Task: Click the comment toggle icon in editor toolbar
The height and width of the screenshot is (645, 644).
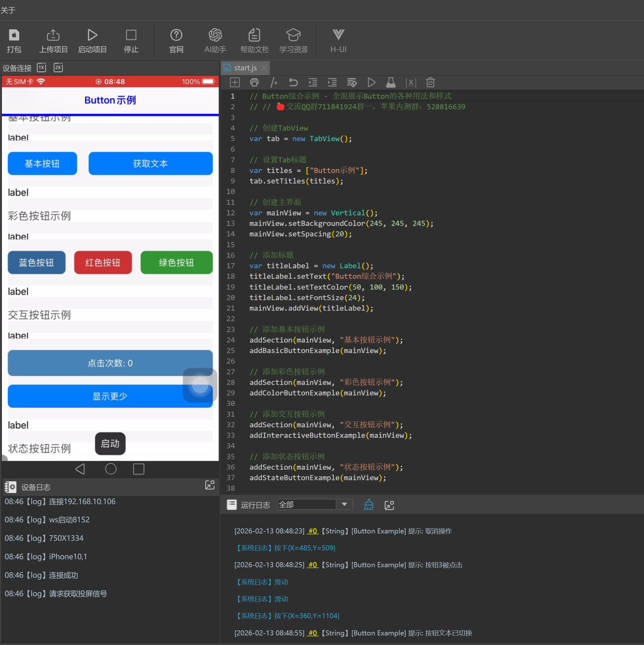Action: pyautogui.click(x=274, y=82)
